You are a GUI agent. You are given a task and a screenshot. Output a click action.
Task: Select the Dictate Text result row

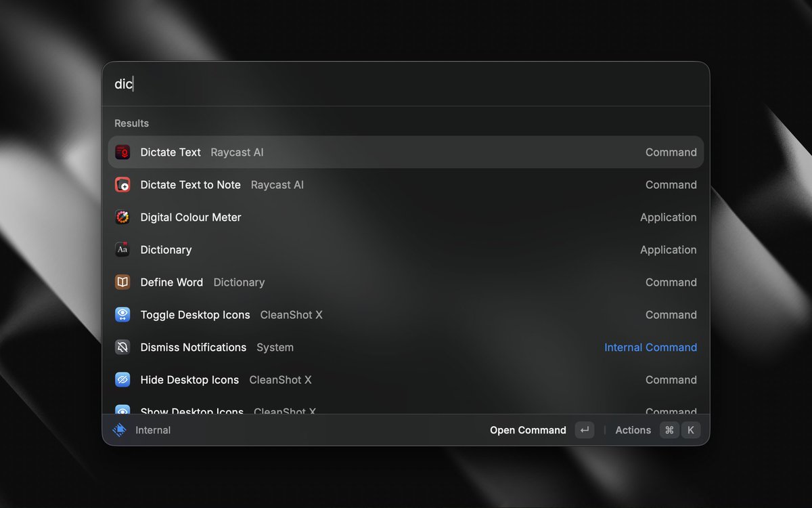click(406, 152)
